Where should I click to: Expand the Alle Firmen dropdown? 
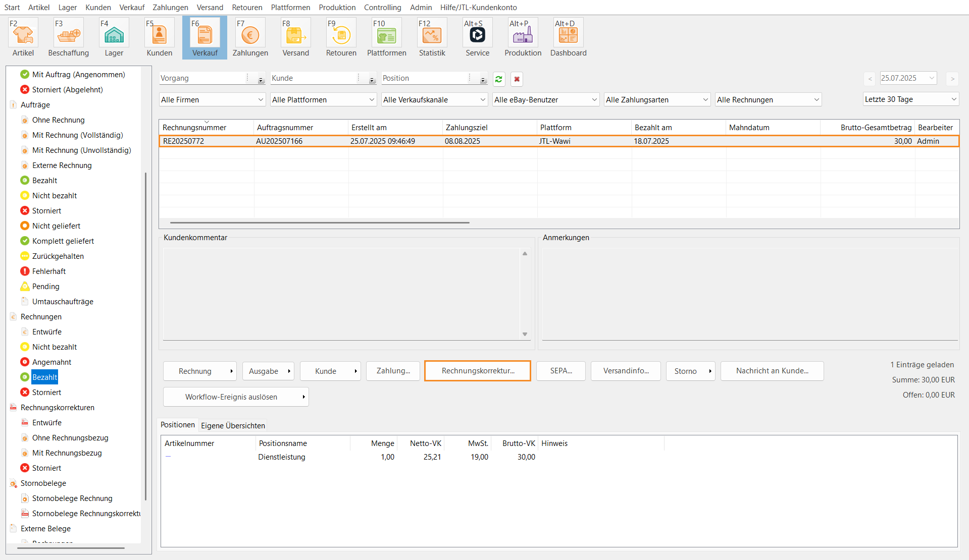pyautogui.click(x=212, y=100)
